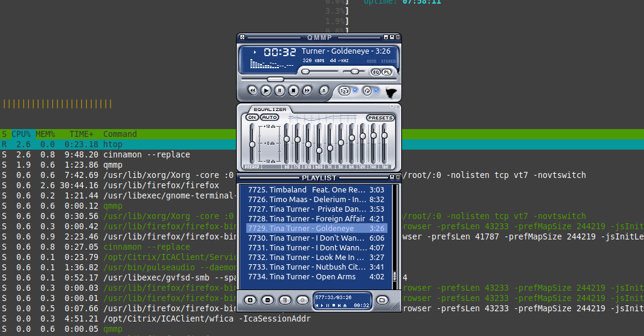This screenshot has height=336, width=644.
Task: Select track 7730 Tina Turner in playlist
Action: 316,238
